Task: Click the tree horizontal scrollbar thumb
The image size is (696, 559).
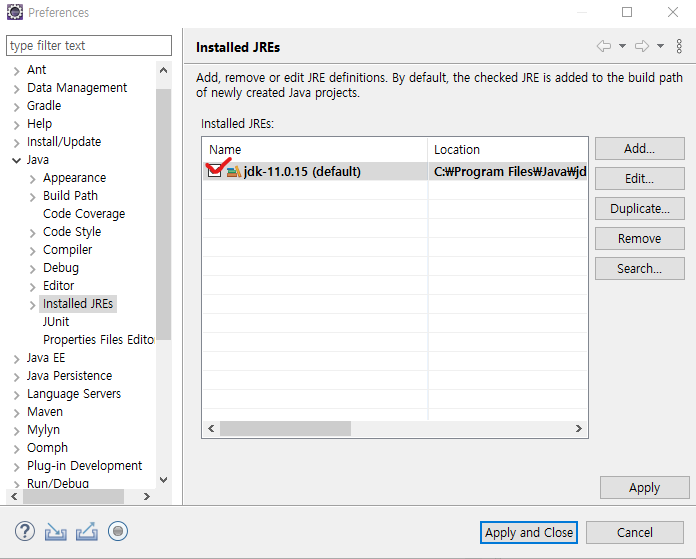Action: (x=73, y=496)
